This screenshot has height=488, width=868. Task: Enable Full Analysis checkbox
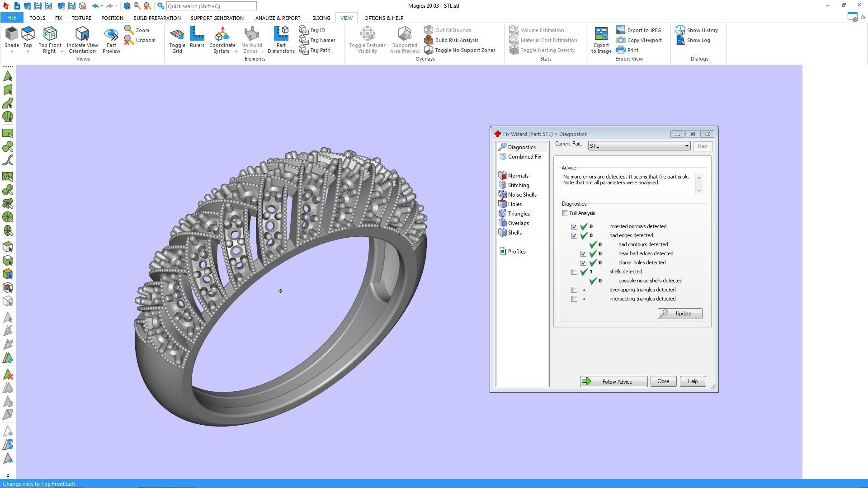tap(565, 213)
